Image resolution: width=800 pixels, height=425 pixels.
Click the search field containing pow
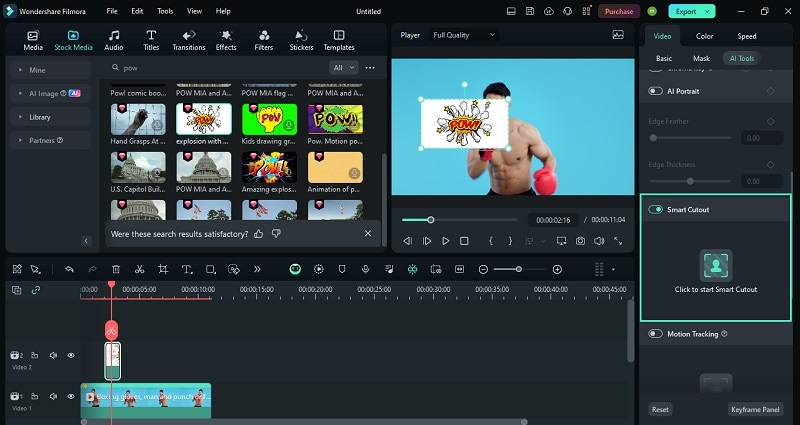click(x=217, y=67)
